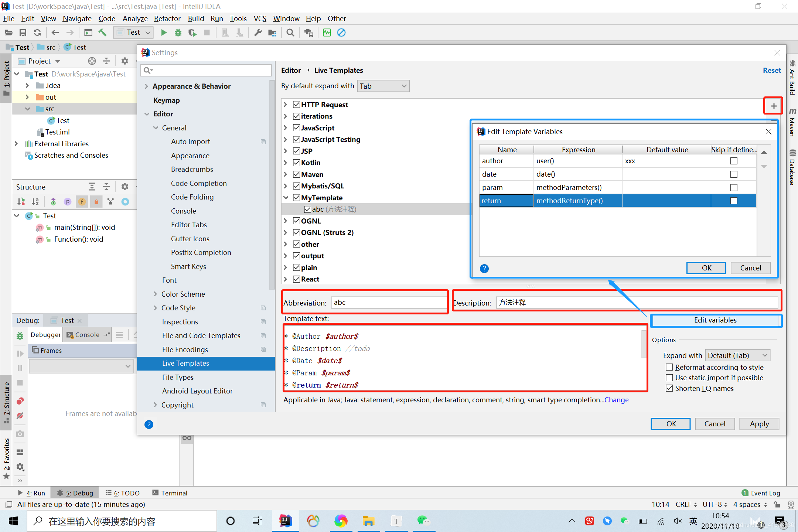This screenshot has width=798, height=532.
Task: Expand the Kotlin template group
Action: 286,163
